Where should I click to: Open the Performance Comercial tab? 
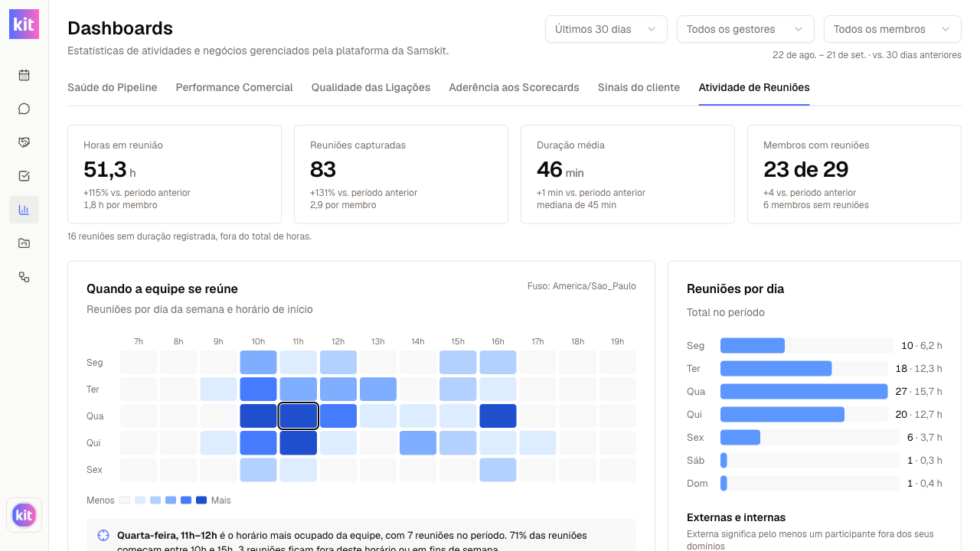234,87
